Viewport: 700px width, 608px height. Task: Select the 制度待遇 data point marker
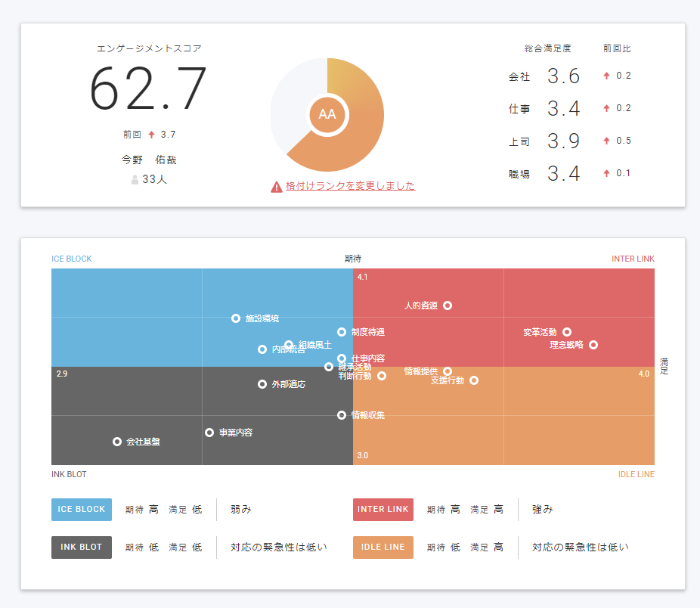(x=342, y=332)
